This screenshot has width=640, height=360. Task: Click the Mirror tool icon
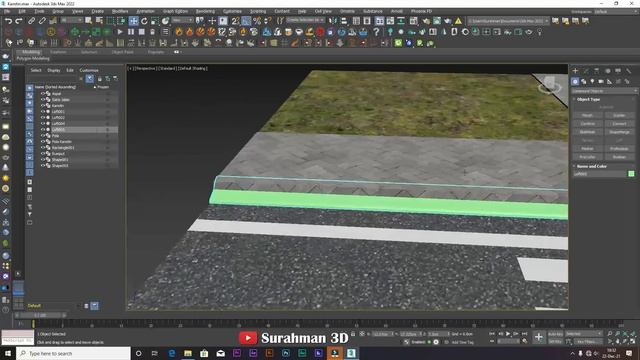[333, 20]
